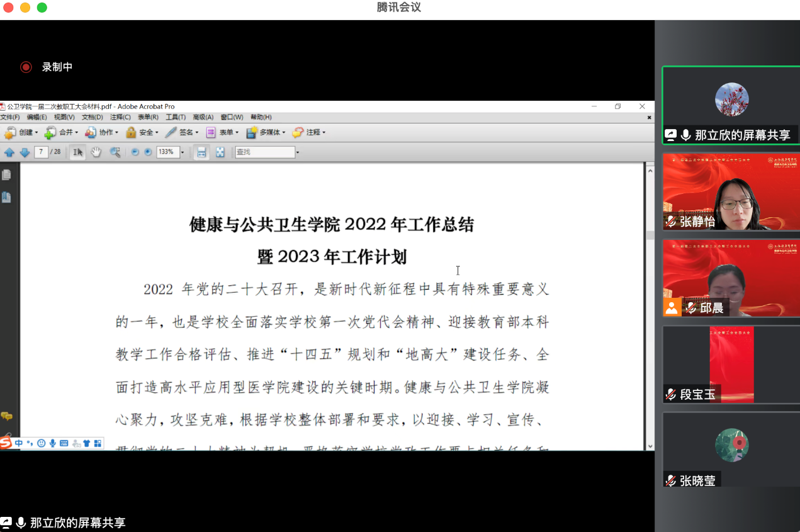The width and height of the screenshot is (800, 532).
Task: Go to previous page with up arrow
Action: click(9, 152)
